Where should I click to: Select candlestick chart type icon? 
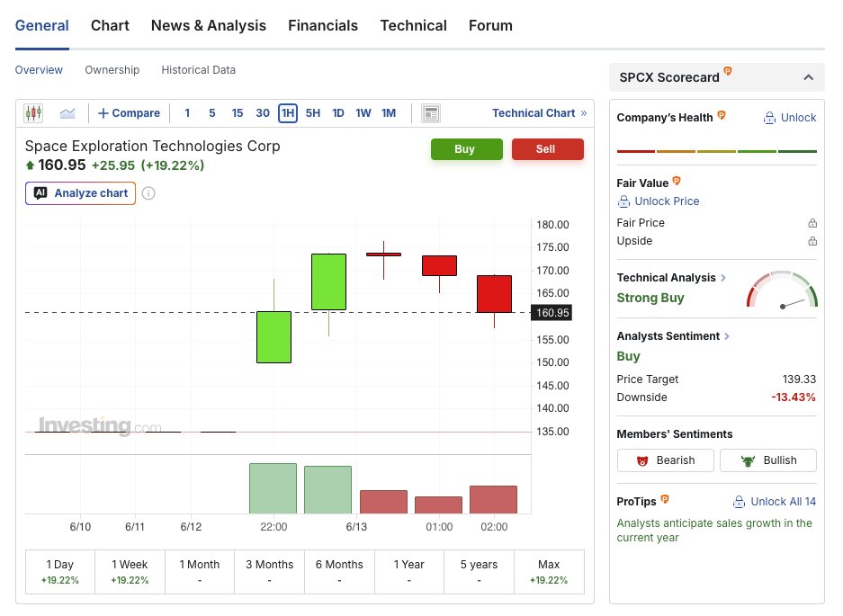tap(33, 113)
